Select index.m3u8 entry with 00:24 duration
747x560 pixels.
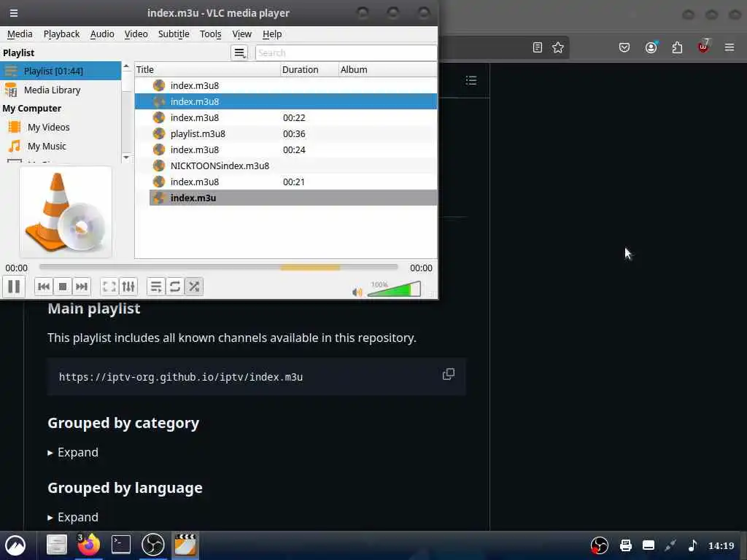pos(286,150)
